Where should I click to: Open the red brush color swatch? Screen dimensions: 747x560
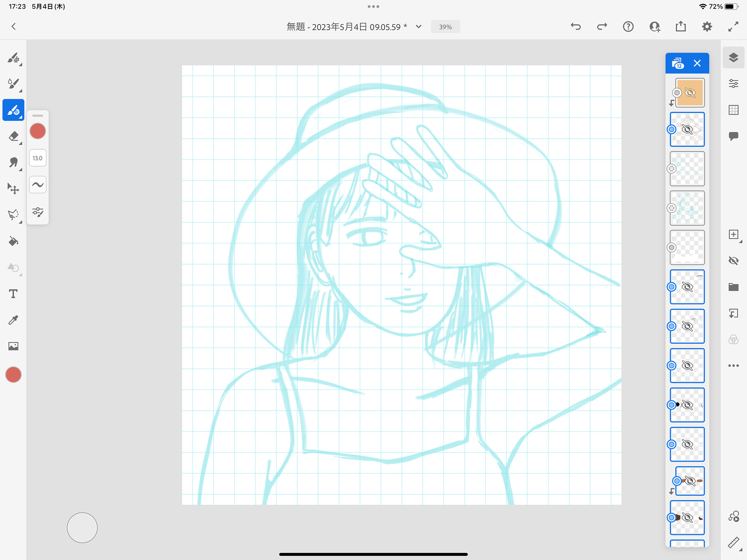[x=38, y=131]
